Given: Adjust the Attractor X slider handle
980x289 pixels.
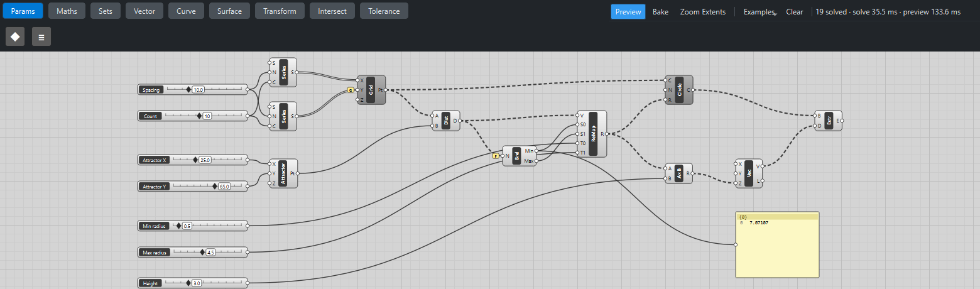Looking at the screenshot, I should 195,160.
